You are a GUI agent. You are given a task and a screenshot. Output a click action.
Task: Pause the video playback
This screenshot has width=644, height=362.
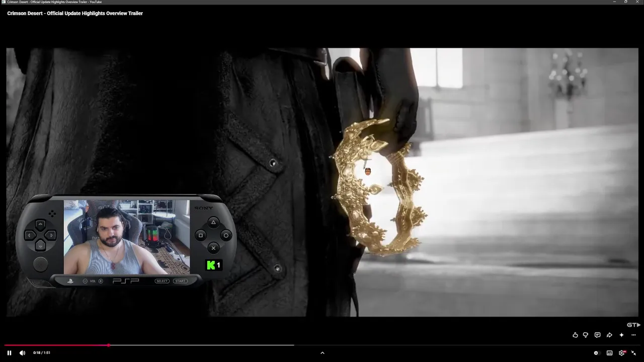coord(9,353)
